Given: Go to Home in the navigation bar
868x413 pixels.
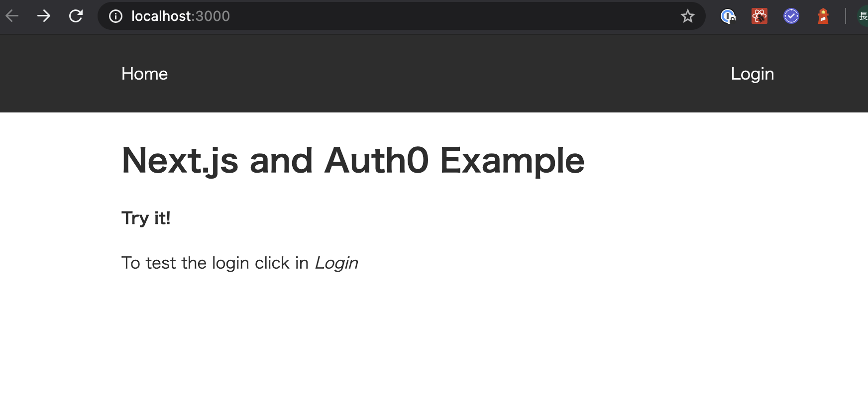Looking at the screenshot, I should (144, 74).
